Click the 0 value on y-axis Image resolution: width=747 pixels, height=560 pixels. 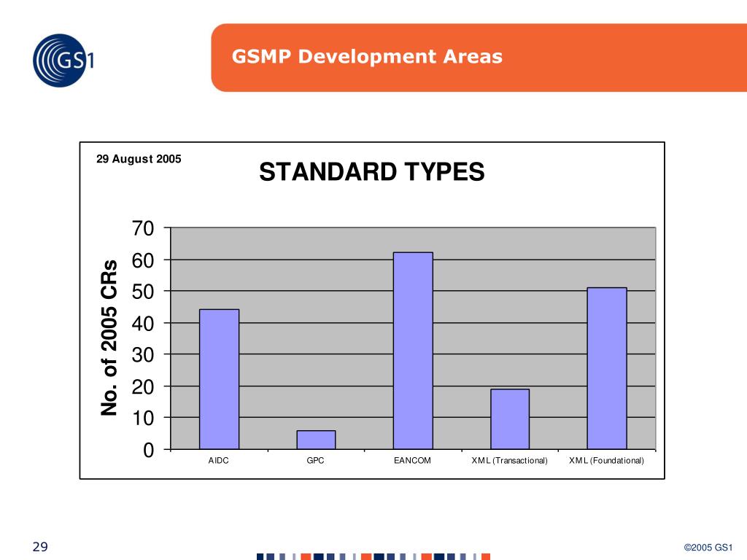pos(149,450)
